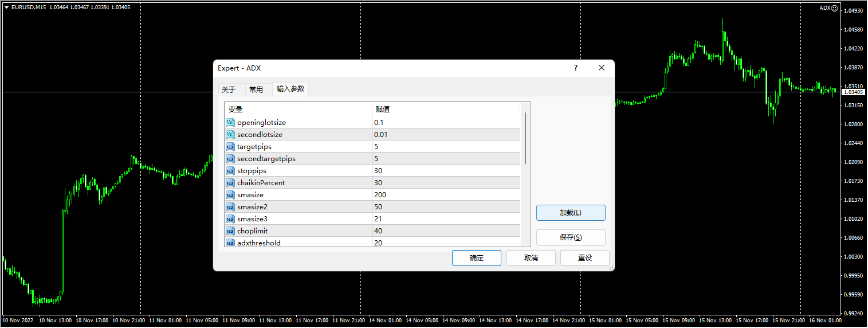868x328 pixels.
Task: Click the smasize integer icon
Action: [x=230, y=195]
